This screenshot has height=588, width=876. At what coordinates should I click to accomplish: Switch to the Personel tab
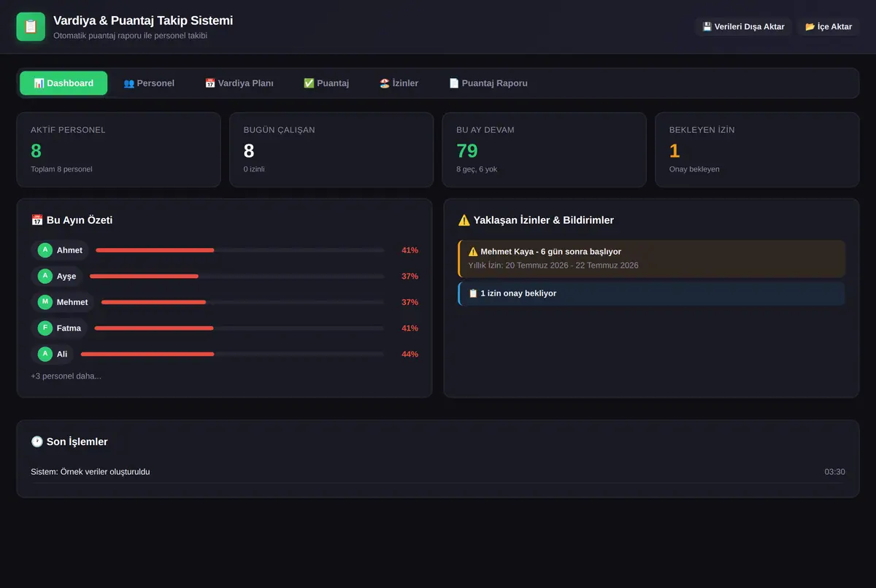[x=149, y=83]
